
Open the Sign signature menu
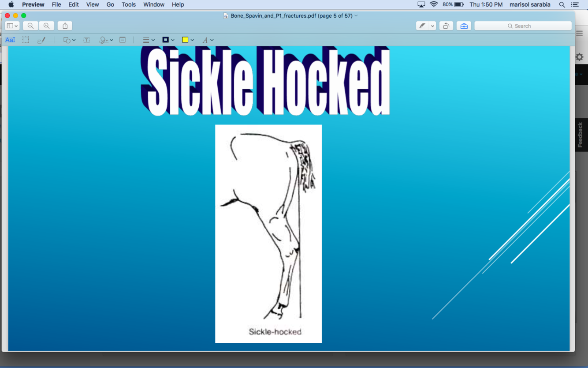(106, 40)
